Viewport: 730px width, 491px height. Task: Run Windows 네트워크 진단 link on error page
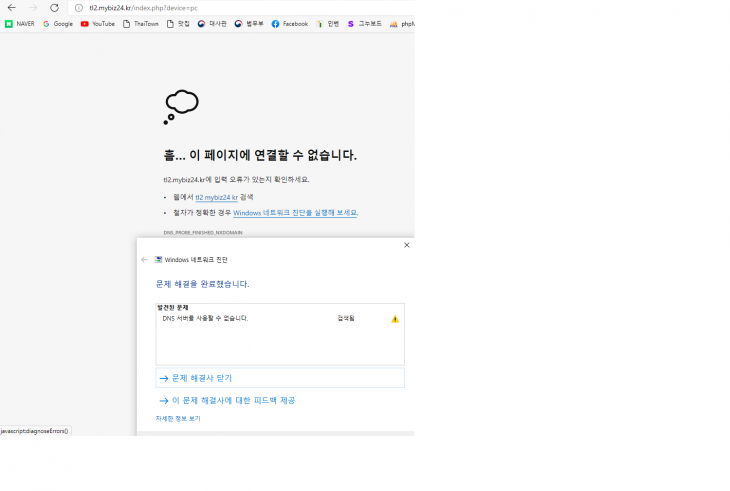tap(296, 213)
